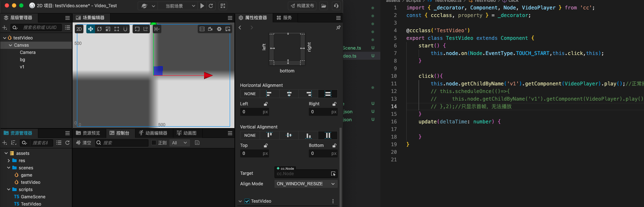This screenshot has height=207, width=644.
Task: Open the project folder icon in the toolbar
Action: pos(324,6)
